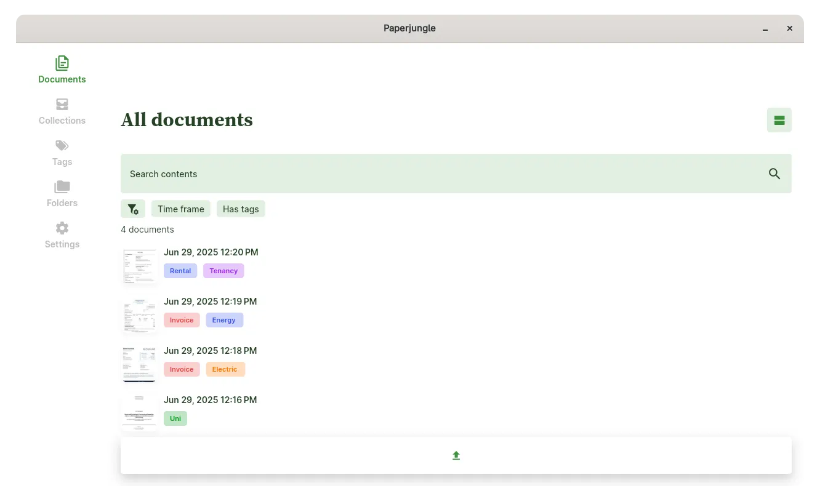Open the Documents section icon

(62, 63)
